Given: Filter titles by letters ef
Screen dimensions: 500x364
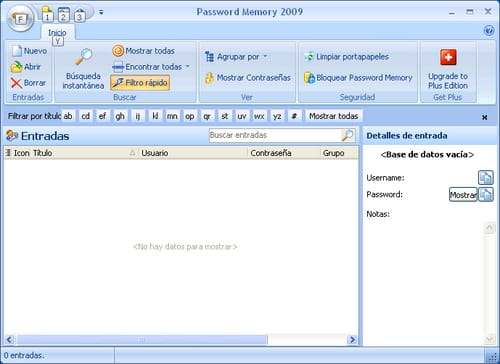Looking at the screenshot, I should click(102, 116).
